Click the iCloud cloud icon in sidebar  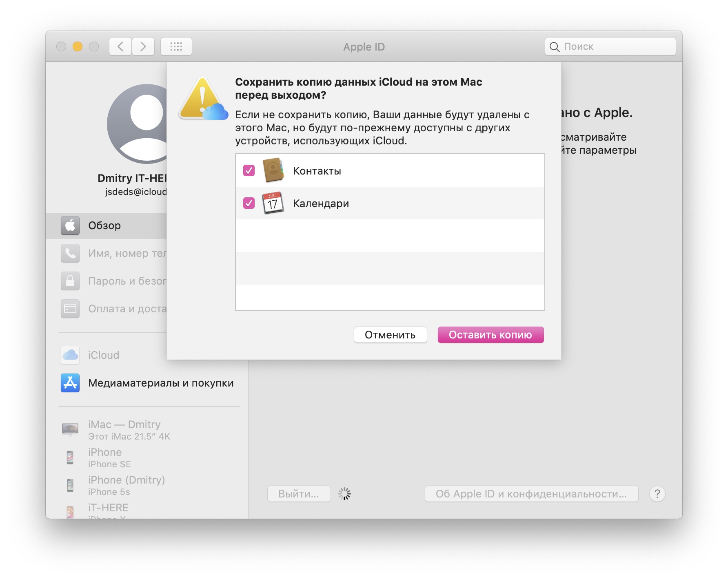(70, 355)
